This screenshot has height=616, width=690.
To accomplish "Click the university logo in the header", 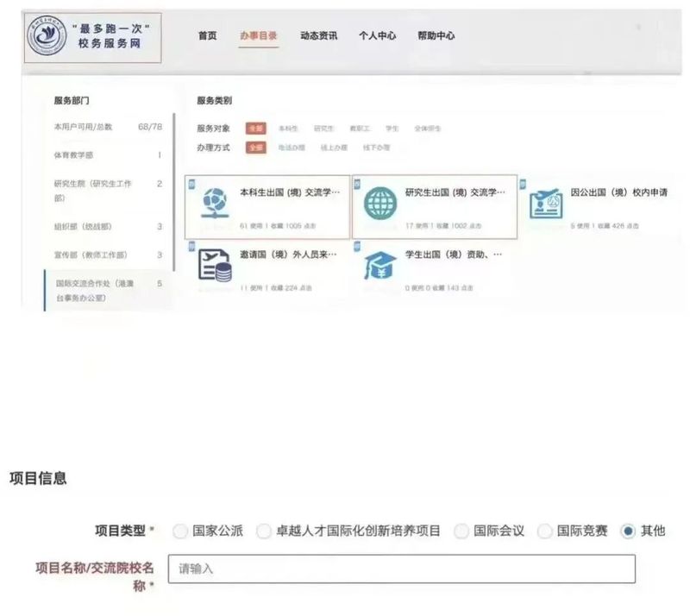I will (42, 36).
